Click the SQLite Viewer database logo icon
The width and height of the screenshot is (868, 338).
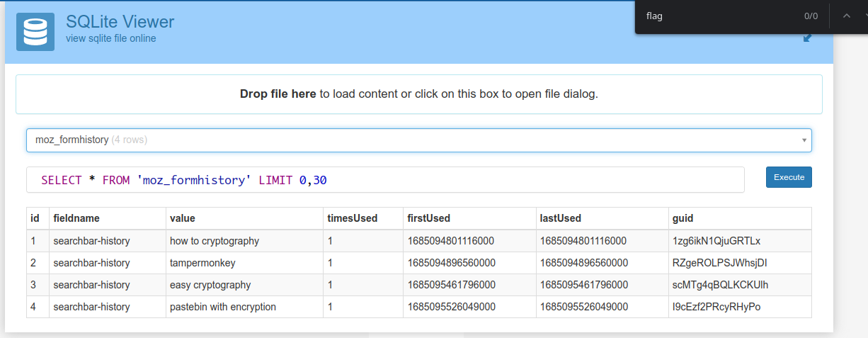(x=35, y=32)
